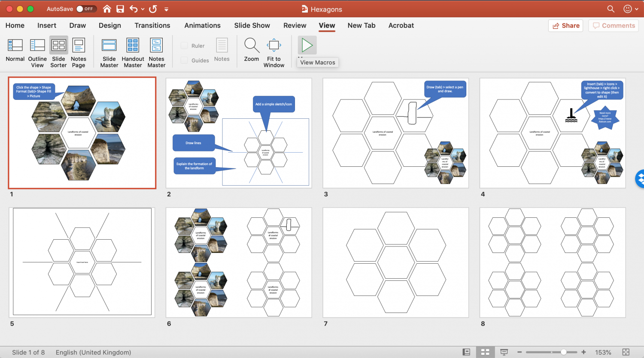Screen dimensions: 644x358
Task: Adjust the zoom slider in status bar
Action: point(564,352)
